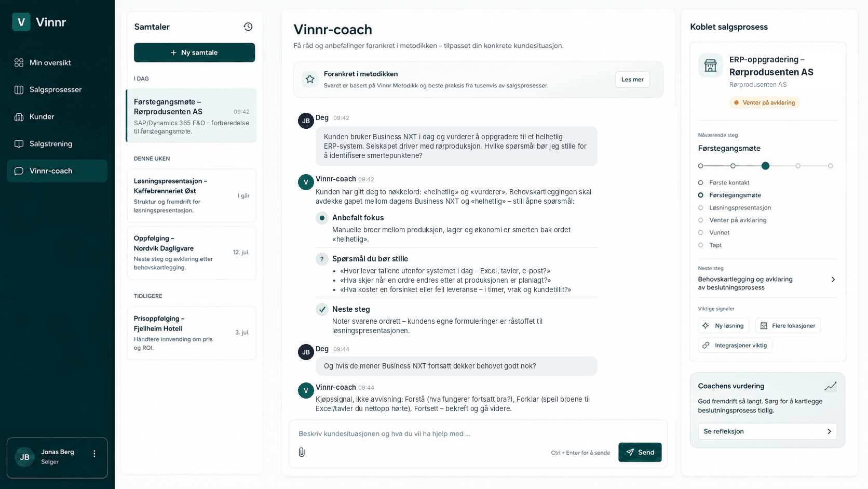
Task: Click the fourth dot on the progress track
Action: point(798,166)
